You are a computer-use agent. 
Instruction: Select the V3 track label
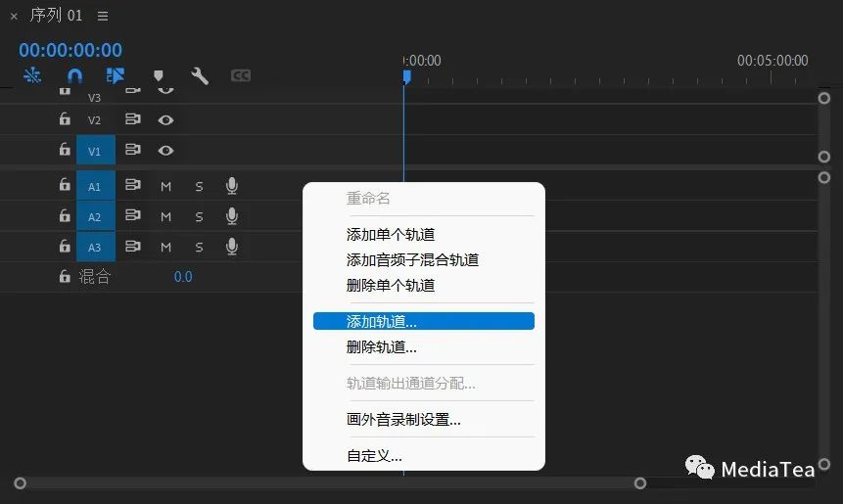94,98
